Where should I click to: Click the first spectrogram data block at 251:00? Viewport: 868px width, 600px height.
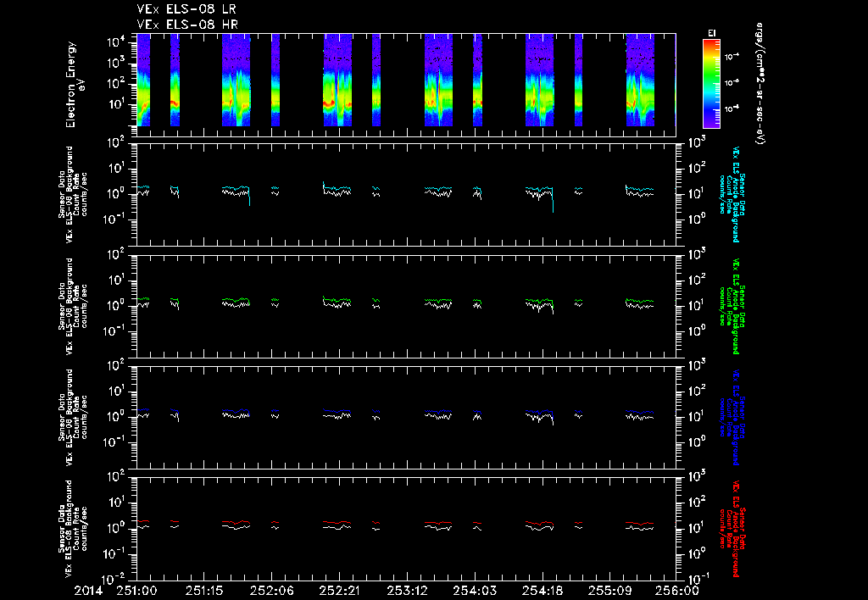(143, 80)
